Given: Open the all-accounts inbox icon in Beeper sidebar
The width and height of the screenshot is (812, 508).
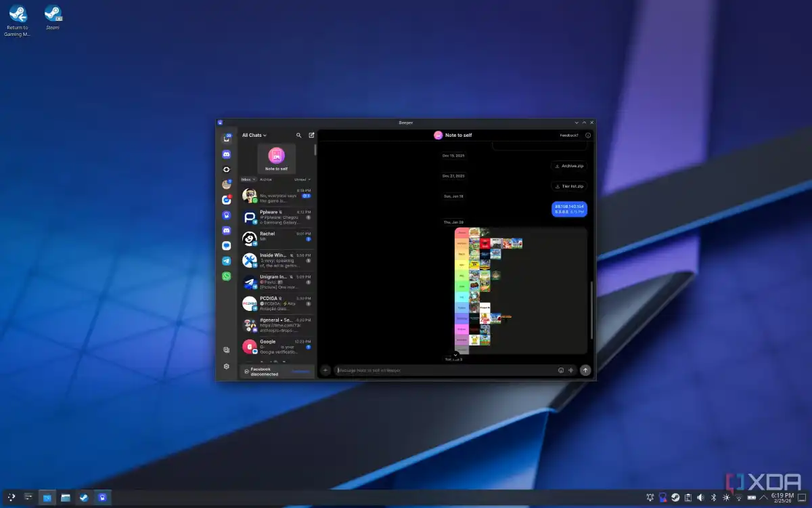Looking at the screenshot, I should 227,138.
